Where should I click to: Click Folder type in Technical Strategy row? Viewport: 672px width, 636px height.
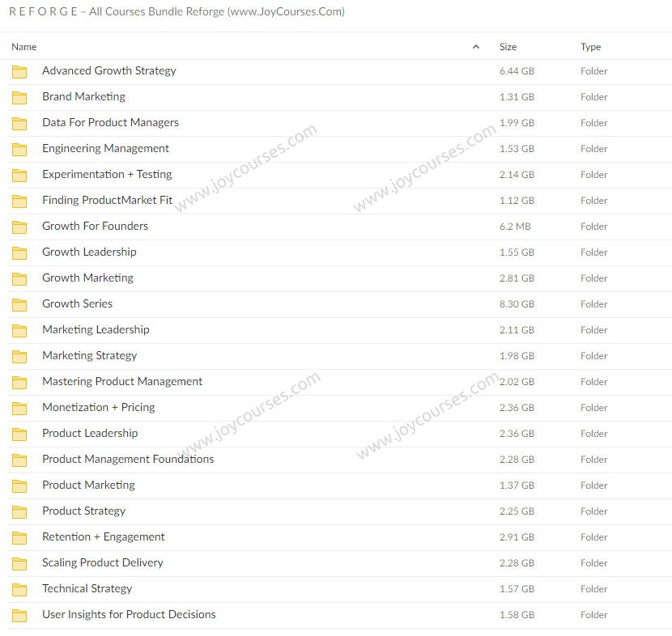pyautogui.click(x=594, y=589)
